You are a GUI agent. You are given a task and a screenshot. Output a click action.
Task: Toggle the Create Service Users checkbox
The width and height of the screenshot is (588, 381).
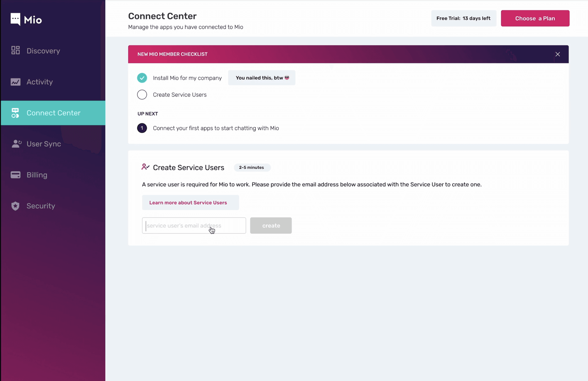pyautogui.click(x=142, y=94)
